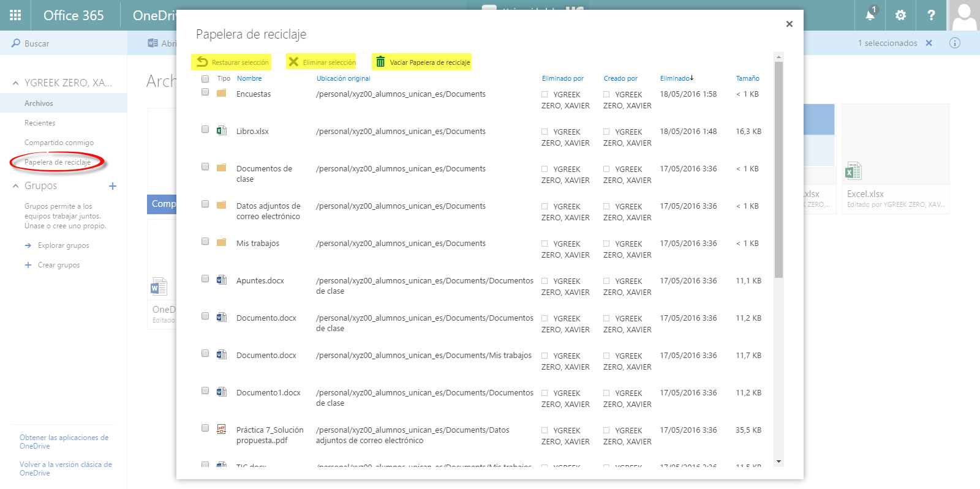Sort by the Ubicación original column header

(343, 78)
